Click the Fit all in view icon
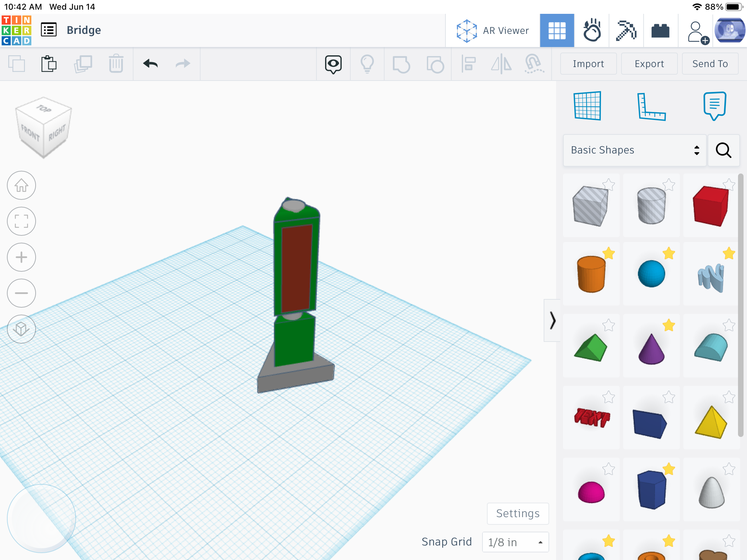Image resolution: width=747 pixels, height=560 pixels. point(21,221)
